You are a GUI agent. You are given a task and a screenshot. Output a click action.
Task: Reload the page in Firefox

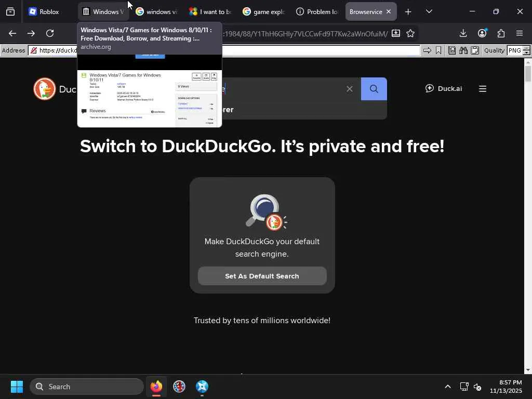pos(50,33)
